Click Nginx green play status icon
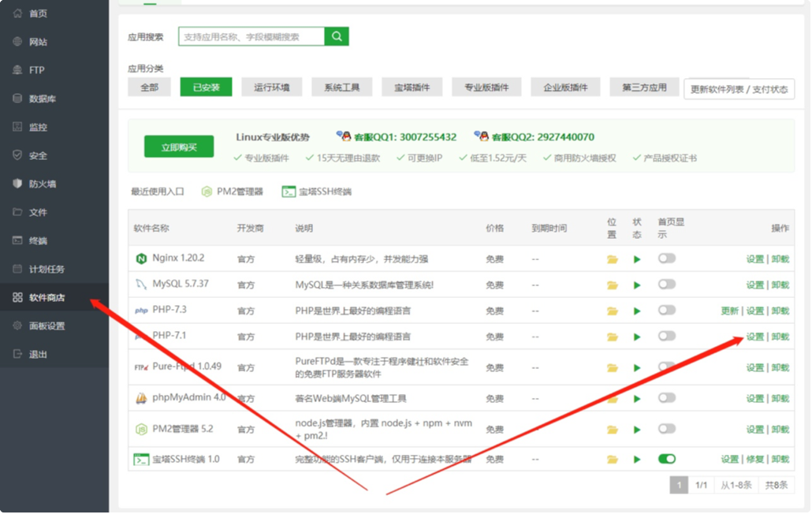 click(x=637, y=259)
